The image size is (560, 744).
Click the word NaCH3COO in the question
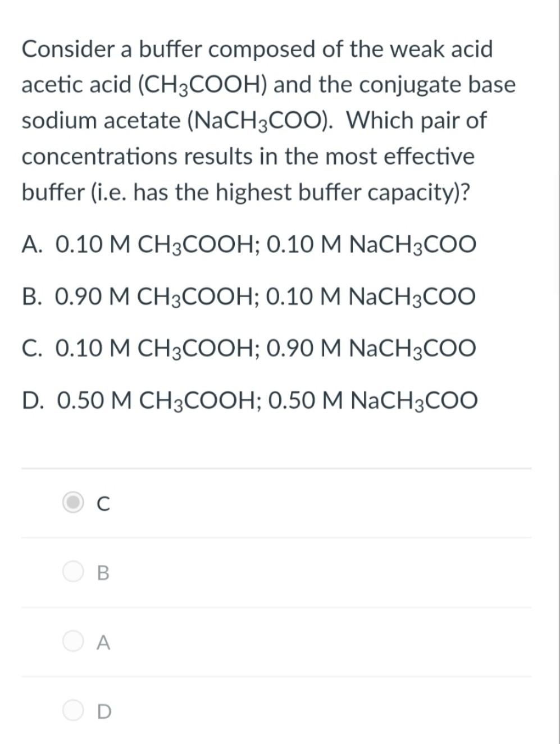[x=258, y=121]
